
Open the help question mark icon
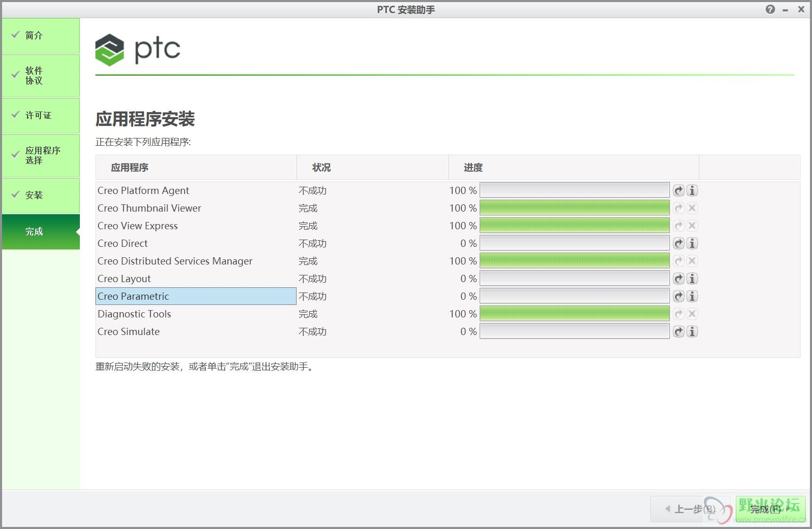tap(771, 9)
